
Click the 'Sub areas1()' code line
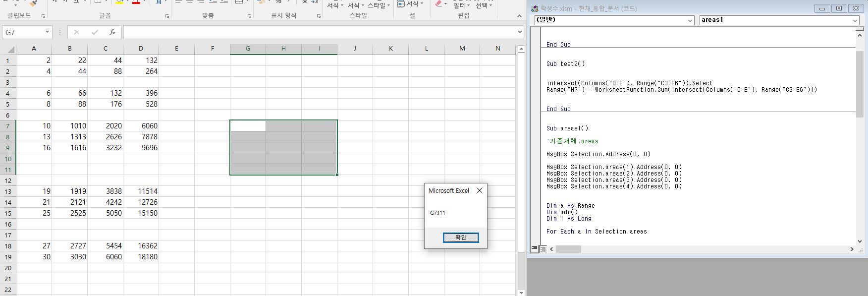click(x=567, y=128)
